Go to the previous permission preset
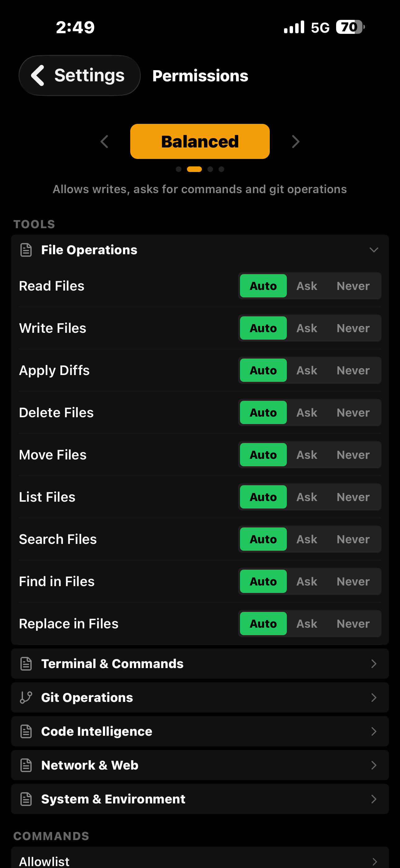The image size is (400, 868). 104,142
